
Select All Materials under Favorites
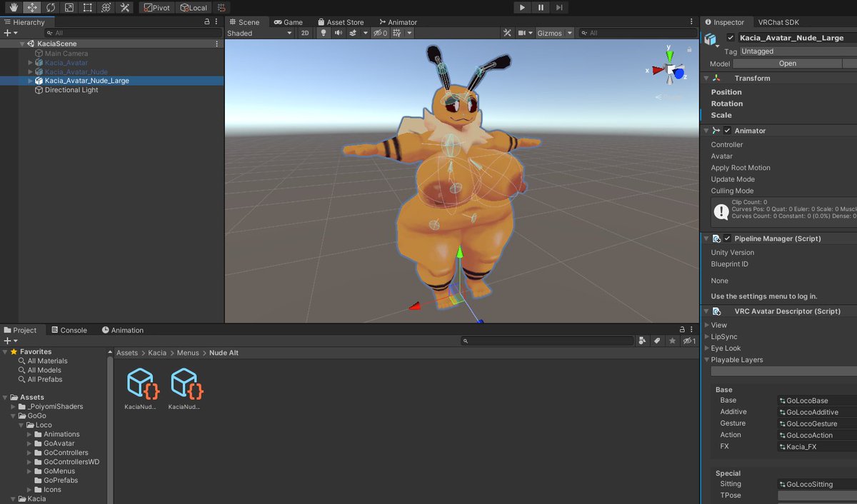click(x=47, y=361)
